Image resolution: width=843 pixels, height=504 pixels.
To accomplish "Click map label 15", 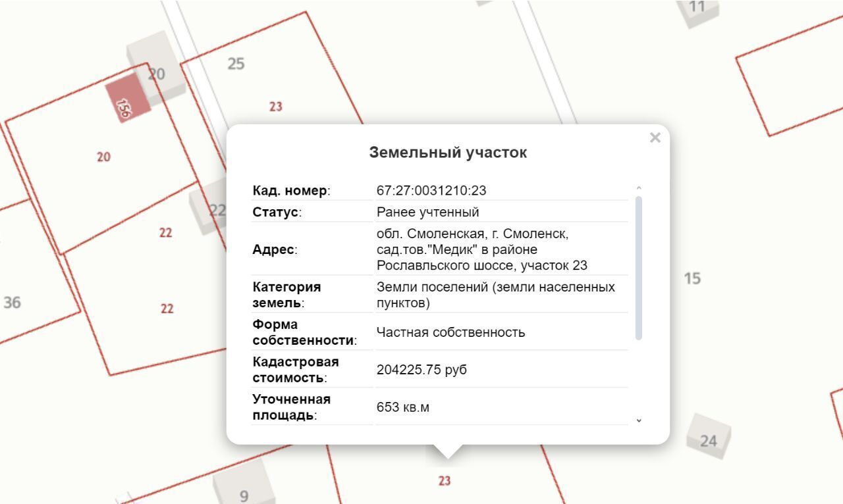I will click(x=692, y=278).
